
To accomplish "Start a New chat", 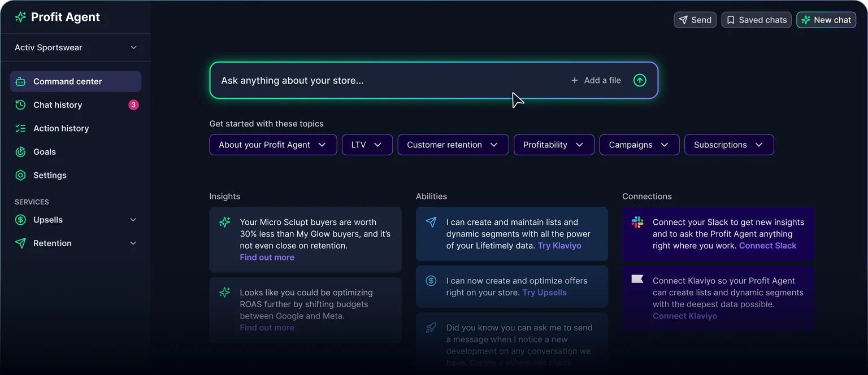I will [x=826, y=20].
